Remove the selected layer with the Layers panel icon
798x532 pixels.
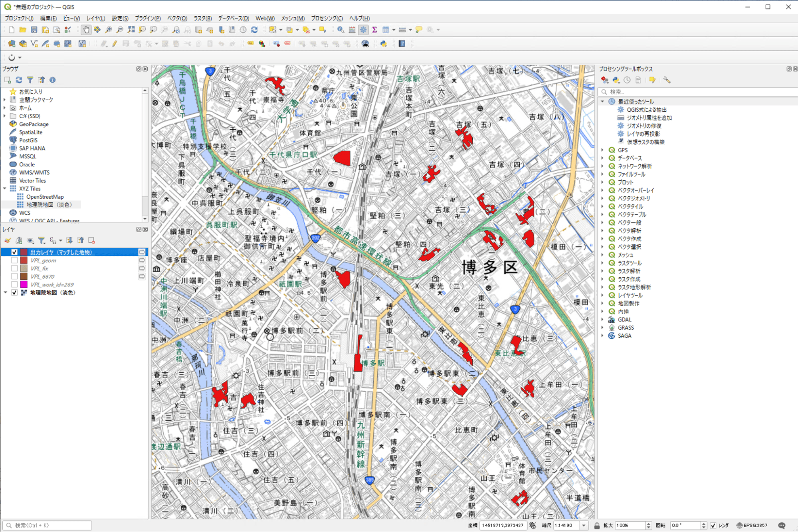click(x=92, y=240)
